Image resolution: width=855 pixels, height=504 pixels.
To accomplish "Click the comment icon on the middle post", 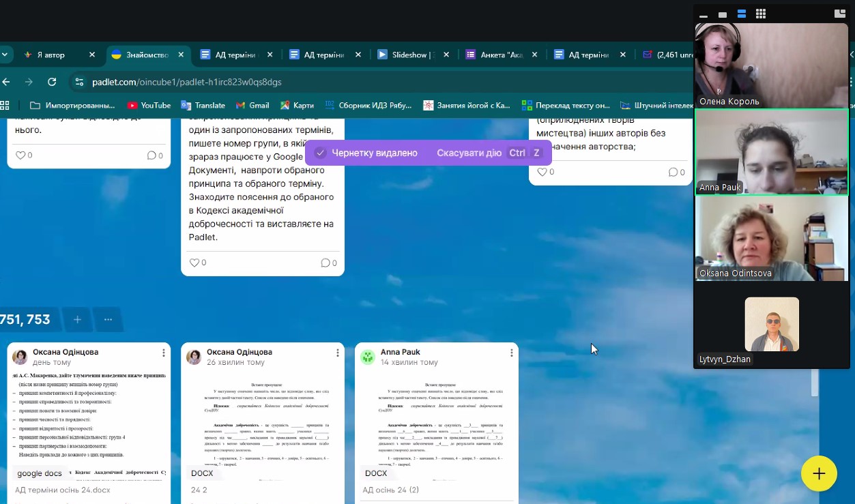I will [325, 263].
